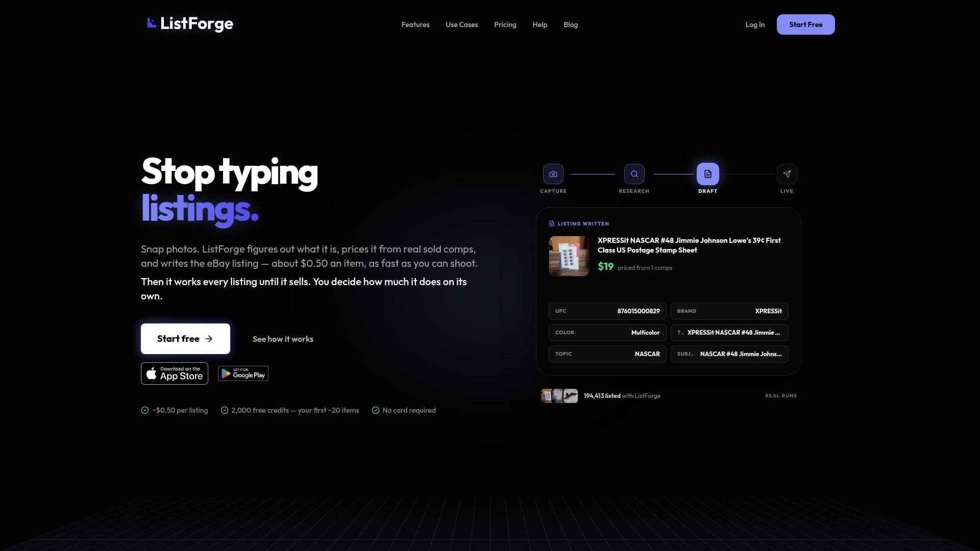Click the $19 price text
Viewport: 980px width, 551px height.
click(x=606, y=266)
